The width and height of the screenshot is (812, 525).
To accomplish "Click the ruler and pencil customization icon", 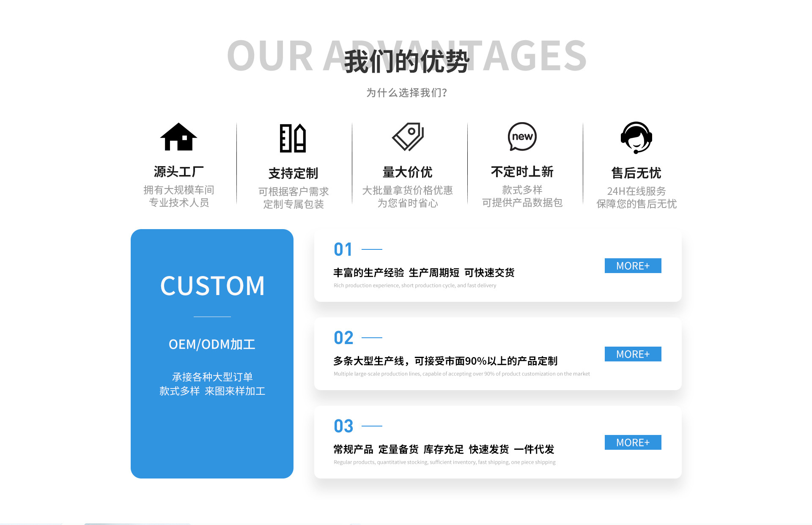I will 293,138.
